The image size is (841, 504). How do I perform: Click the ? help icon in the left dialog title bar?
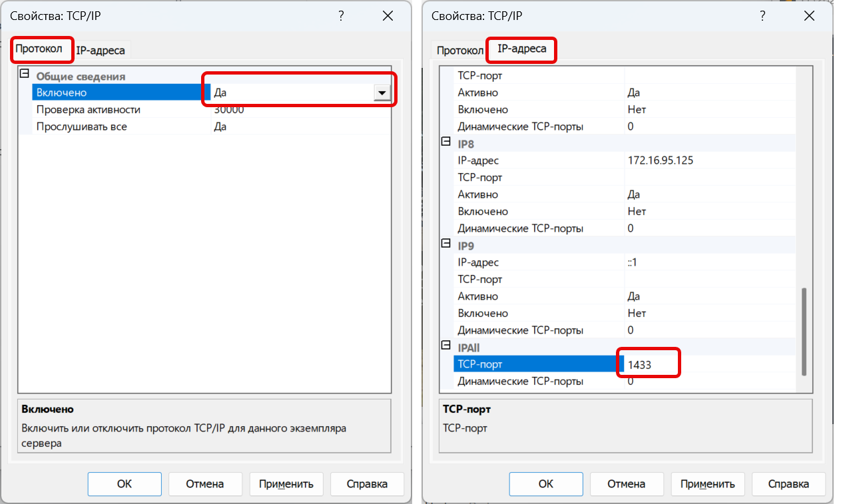click(341, 16)
